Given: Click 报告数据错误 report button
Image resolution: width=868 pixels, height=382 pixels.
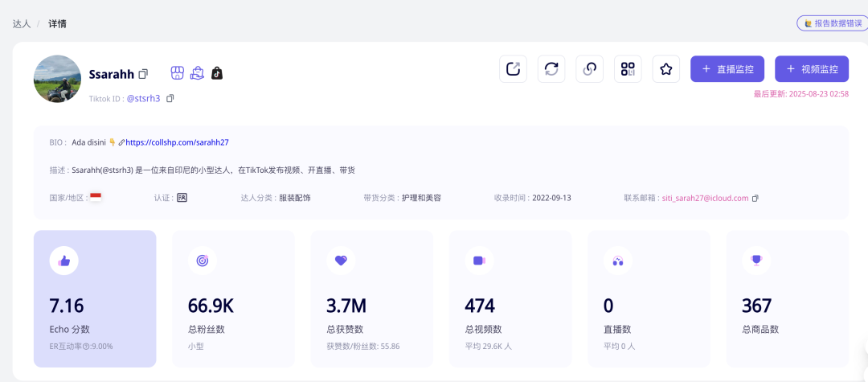Looking at the screenshot, I should click(x=832, y=23).
